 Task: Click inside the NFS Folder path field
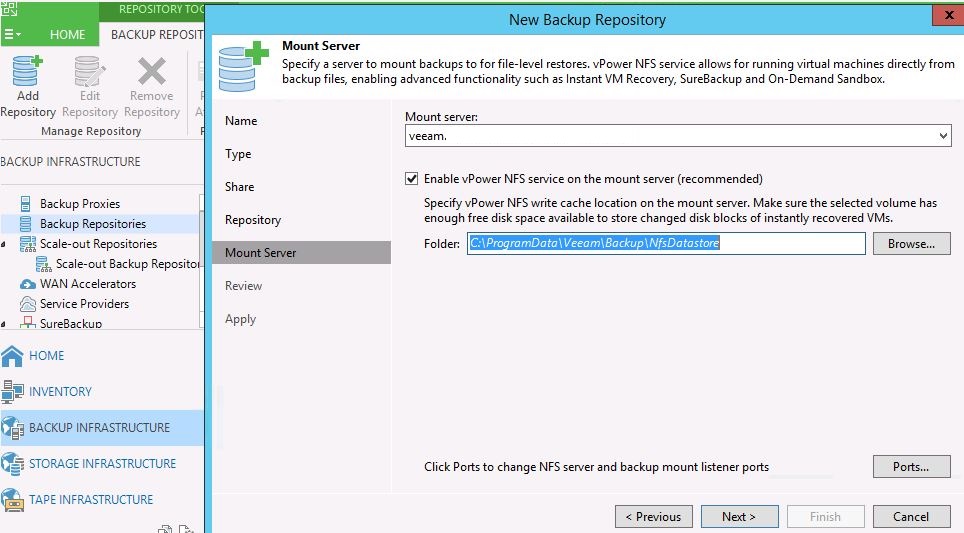click(666, 243)
